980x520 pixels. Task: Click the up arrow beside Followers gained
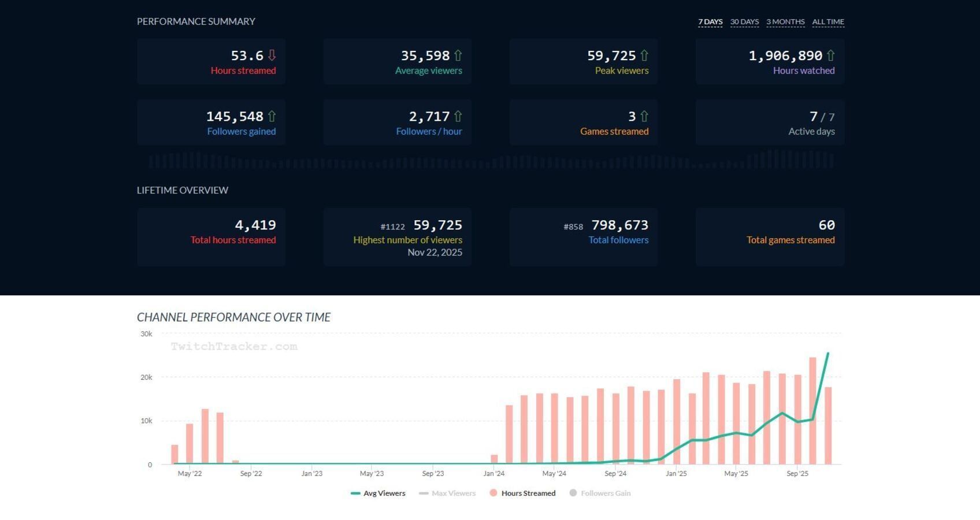[x=271, y=116]
